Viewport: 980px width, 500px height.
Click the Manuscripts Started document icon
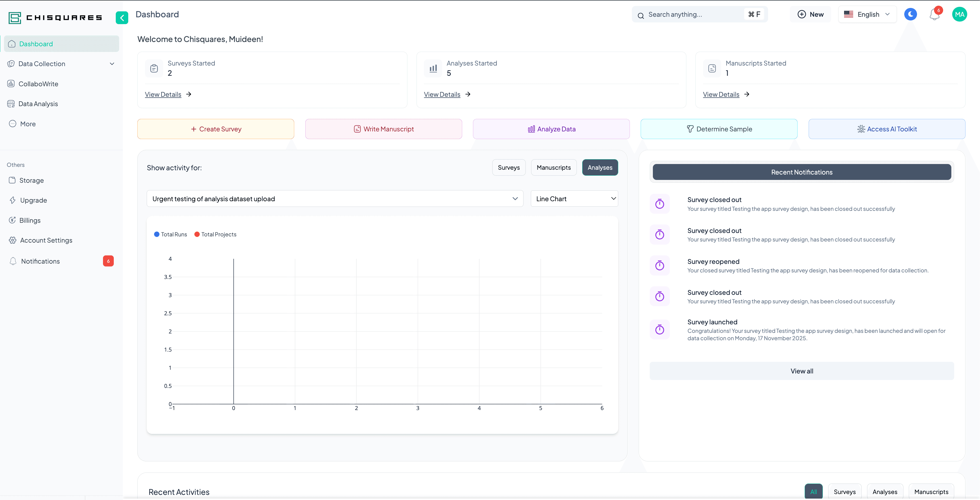712,68
